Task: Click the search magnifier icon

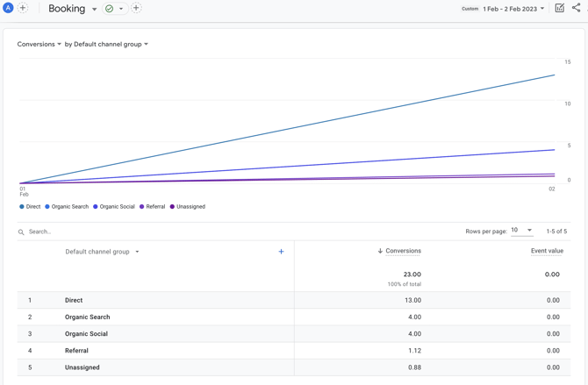Action: (21, 232)
